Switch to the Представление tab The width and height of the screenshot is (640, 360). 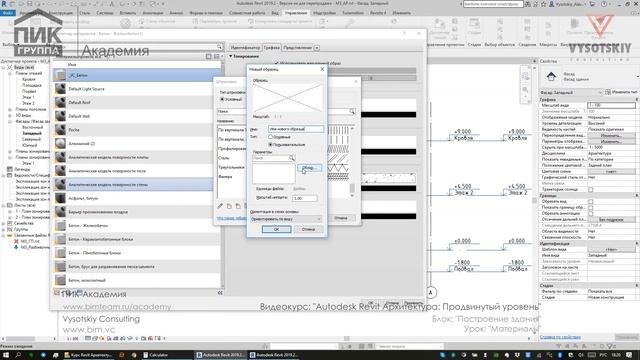[297, 48]
